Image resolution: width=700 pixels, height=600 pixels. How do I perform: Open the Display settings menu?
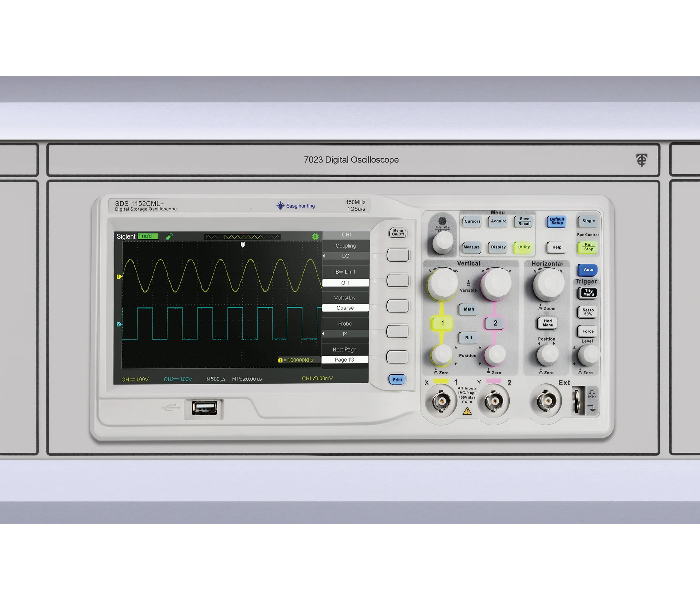coord(498,247)
